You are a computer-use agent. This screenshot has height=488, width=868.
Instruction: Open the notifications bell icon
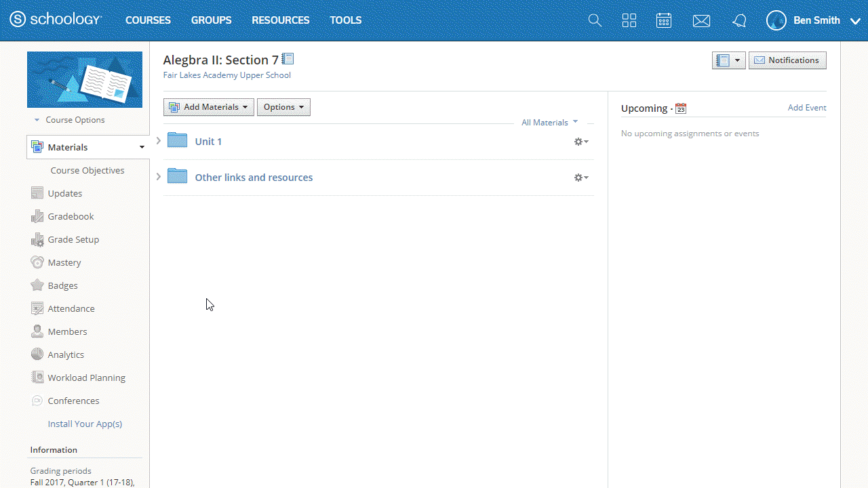point(739,21)
